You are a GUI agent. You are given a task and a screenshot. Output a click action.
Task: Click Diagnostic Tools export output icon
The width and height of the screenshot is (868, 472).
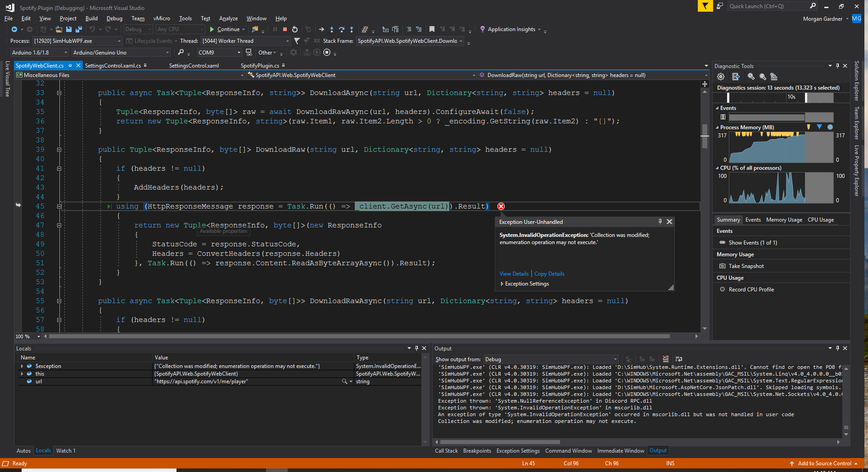(x=736, y=77)
